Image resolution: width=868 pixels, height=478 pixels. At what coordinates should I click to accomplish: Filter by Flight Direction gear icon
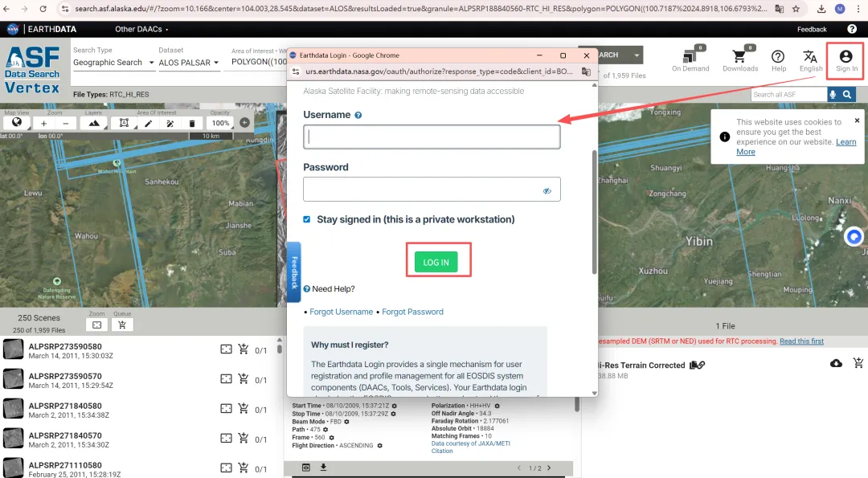[379, 445]
